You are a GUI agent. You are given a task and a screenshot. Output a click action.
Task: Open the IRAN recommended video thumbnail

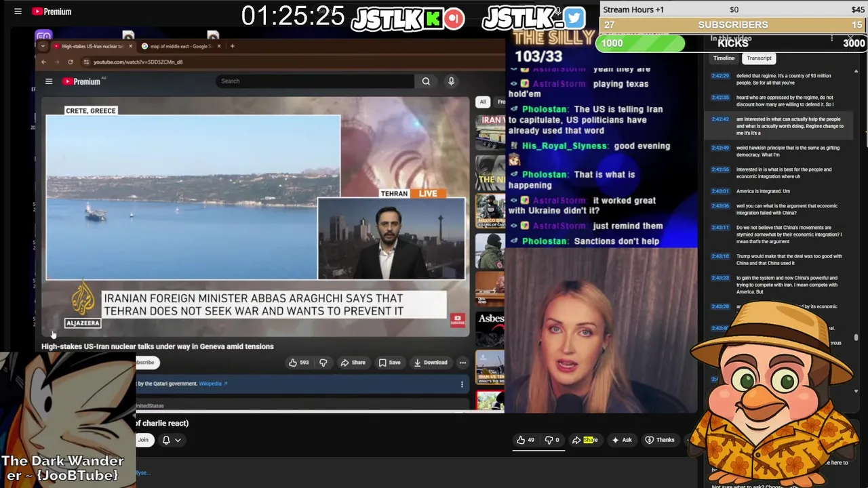[x=490, y=131]
